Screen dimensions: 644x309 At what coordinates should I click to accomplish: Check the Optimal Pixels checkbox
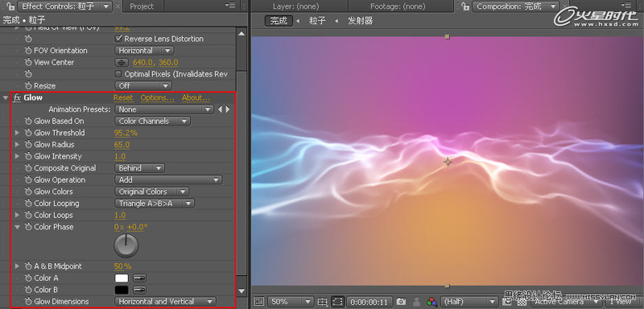(118, 74)
